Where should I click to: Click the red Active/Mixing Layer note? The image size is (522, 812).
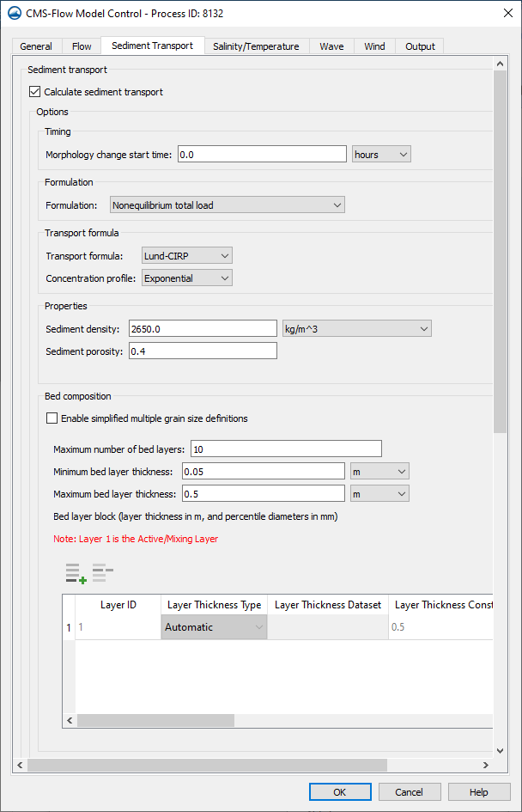(136, 539)
